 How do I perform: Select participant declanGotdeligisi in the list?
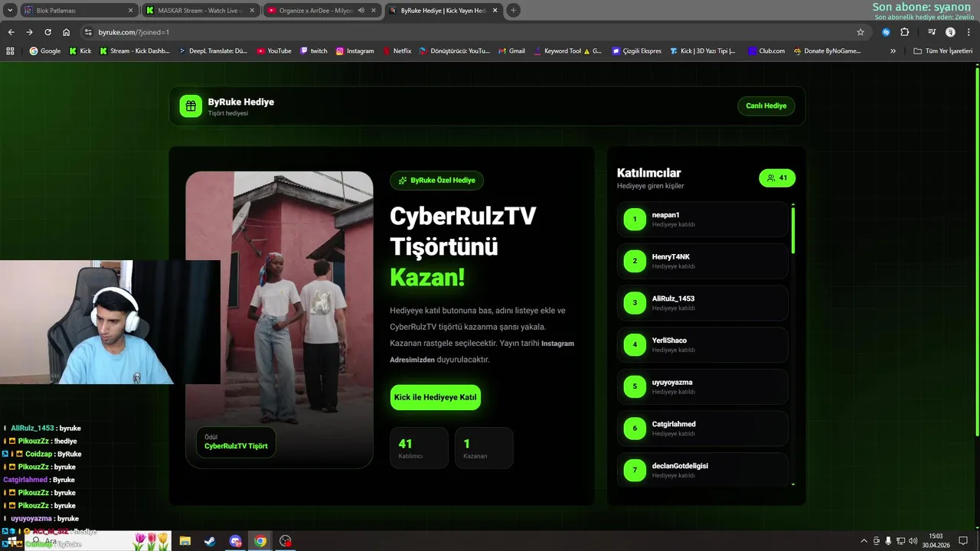pos(702,470)
